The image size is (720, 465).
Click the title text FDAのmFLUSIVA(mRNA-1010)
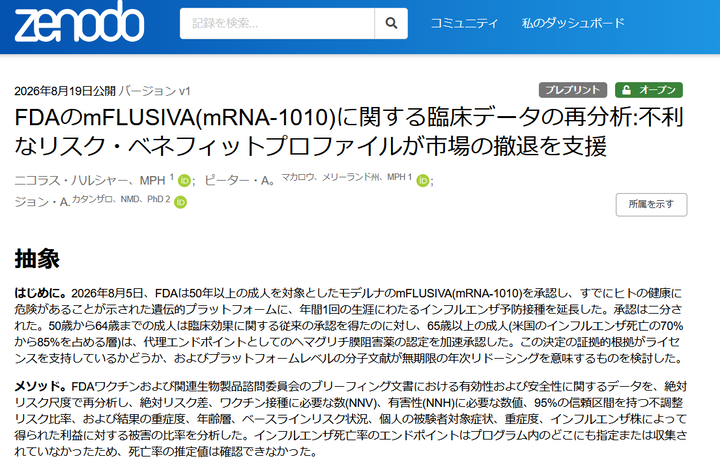click(x=175, y=118)
